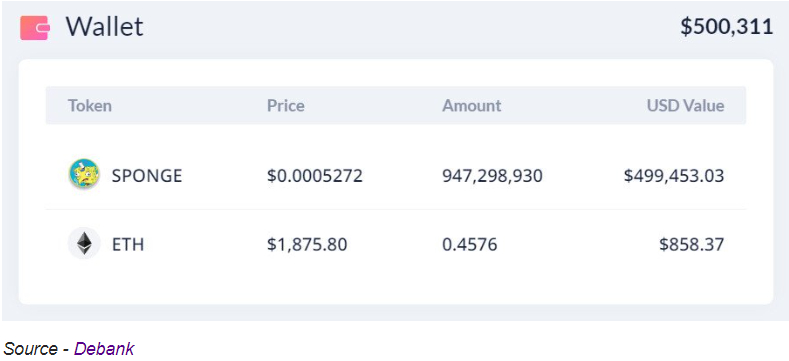Click the SPONGE token icon
789x361 pixels.
pos(84,174)
